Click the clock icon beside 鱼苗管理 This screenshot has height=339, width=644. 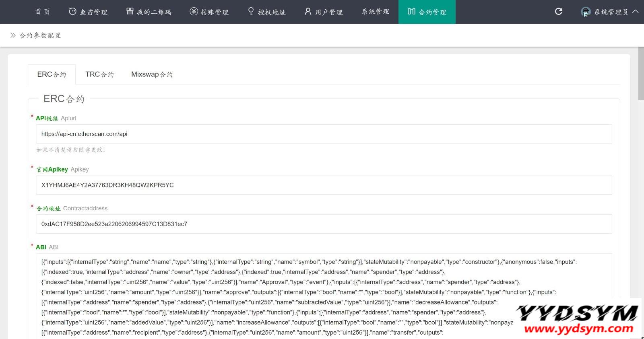point(72,12)
